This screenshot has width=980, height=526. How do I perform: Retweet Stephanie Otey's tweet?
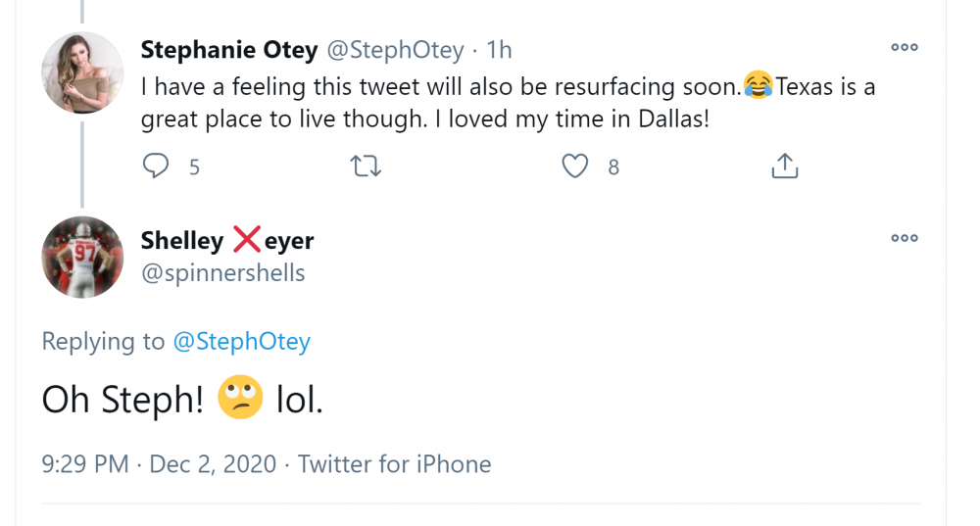pyautogui.click(x=366, y=167)
